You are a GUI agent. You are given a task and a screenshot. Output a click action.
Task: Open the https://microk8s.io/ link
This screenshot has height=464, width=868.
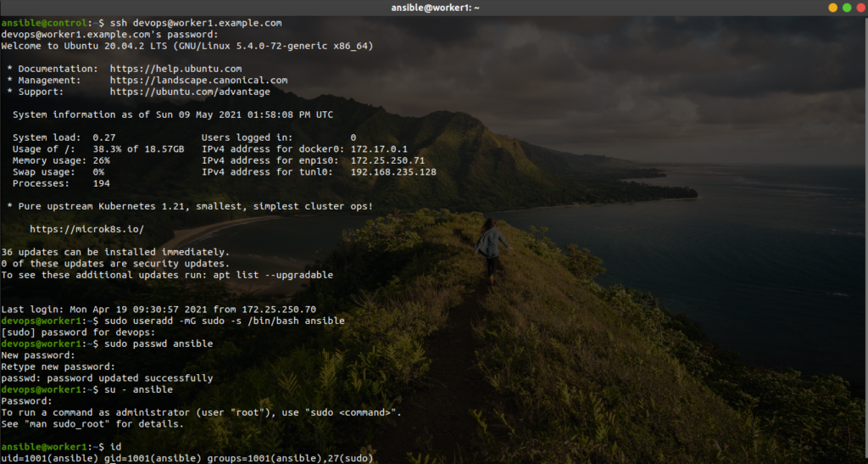87,229
